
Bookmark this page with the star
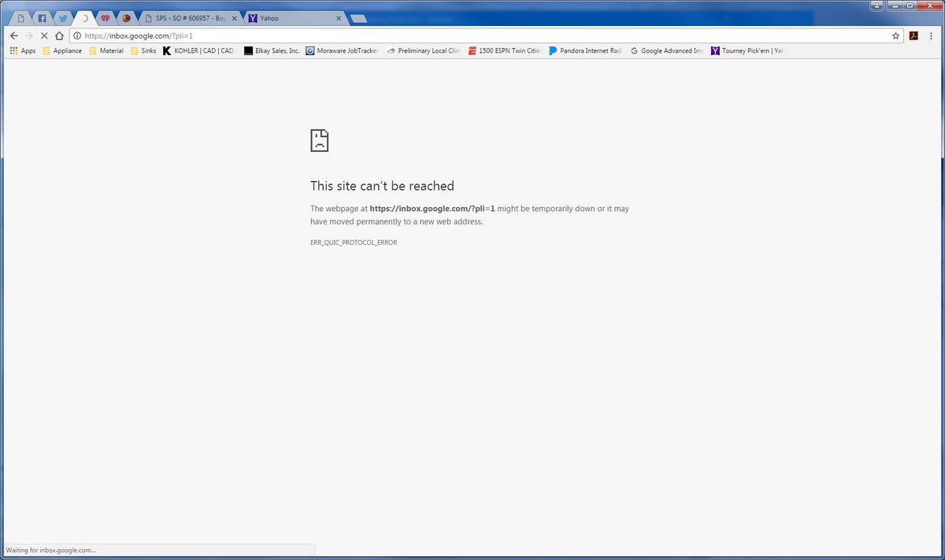895,35
